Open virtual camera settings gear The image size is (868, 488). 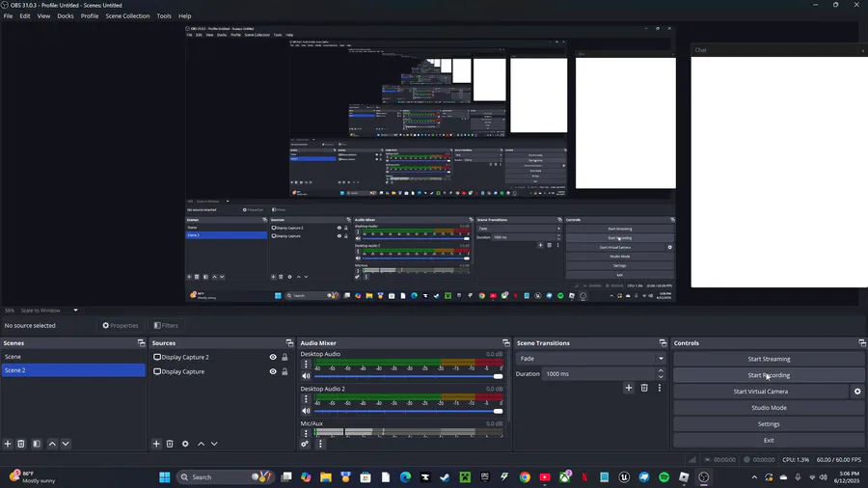(x=857, y=392)
